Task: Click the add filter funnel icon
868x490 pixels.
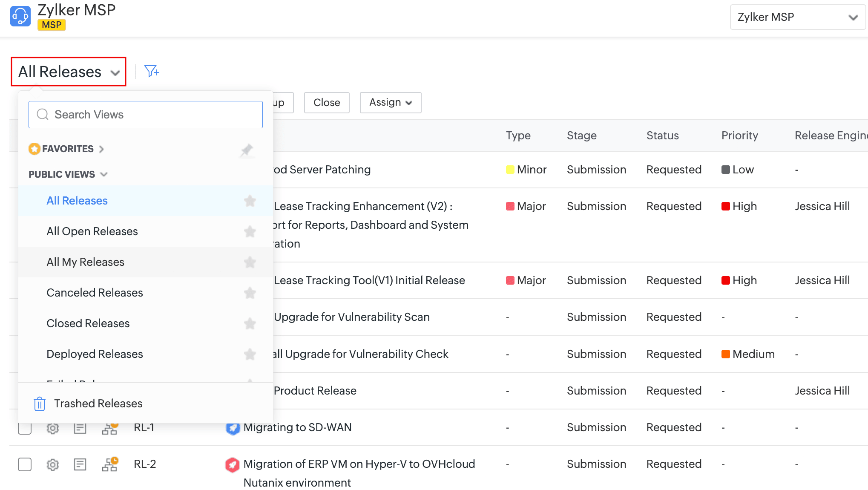Action: click(152, 71)
